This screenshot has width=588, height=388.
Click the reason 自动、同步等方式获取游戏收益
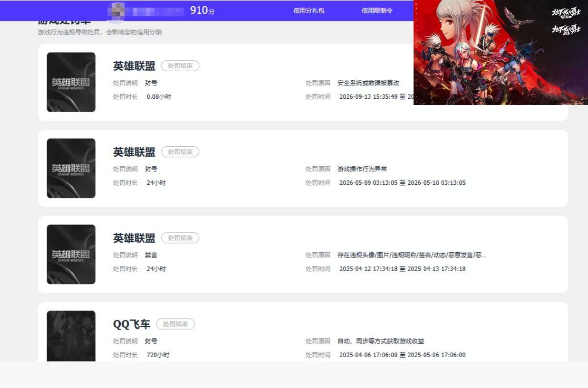click(x=381, y=341)
